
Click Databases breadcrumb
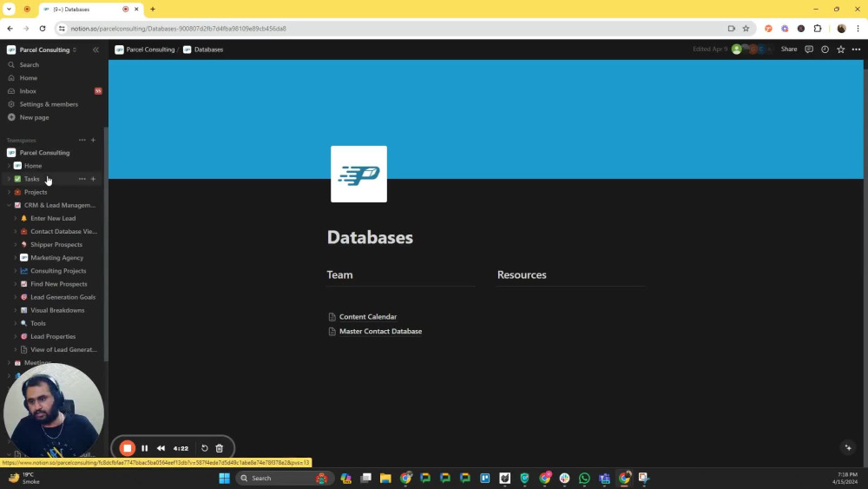point(203,50)
